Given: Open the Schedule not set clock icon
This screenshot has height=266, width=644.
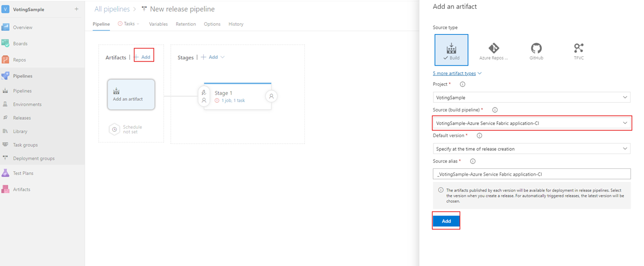Looking at the screenshot, I should point(115,129).
